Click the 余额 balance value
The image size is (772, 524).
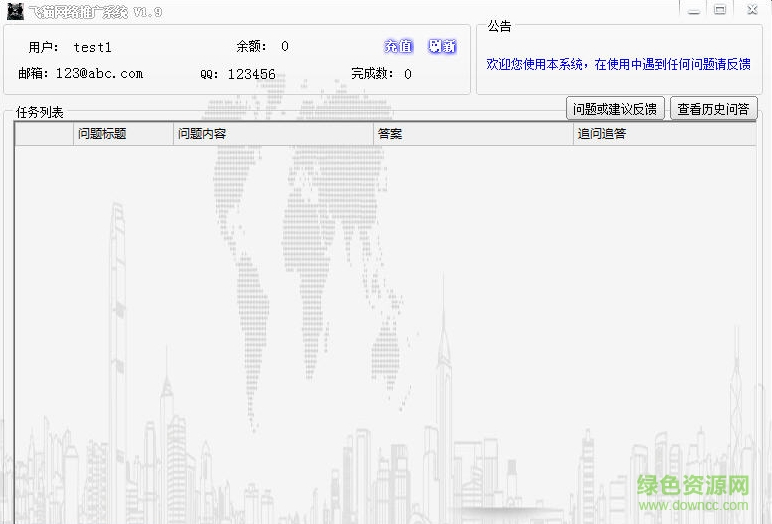tap(285, 47)
